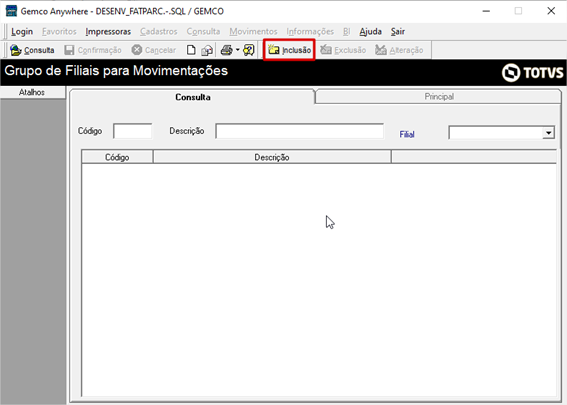Open the Filial combo box dropdown

tap(548, 133)
